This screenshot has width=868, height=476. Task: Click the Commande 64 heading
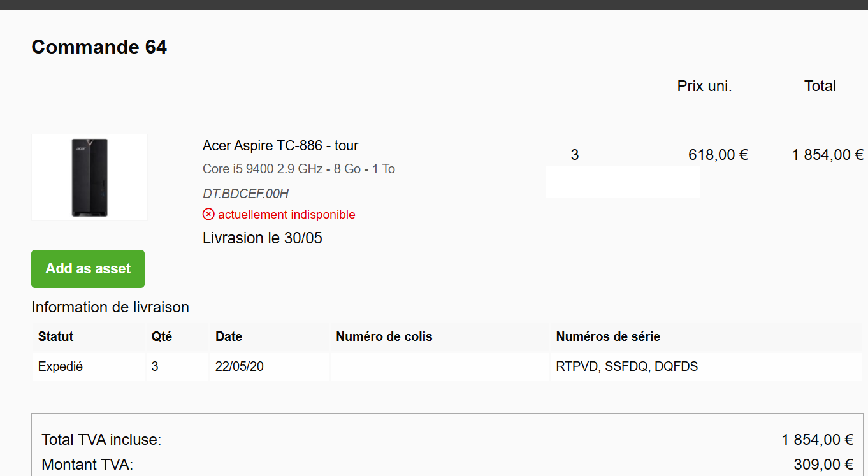tap(99, 47)
